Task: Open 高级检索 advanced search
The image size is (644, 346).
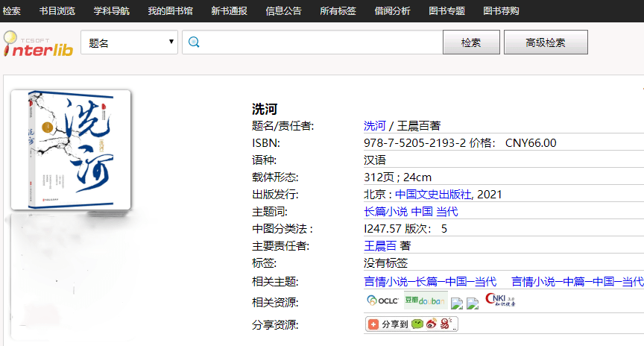Action: tap(546, 43)
